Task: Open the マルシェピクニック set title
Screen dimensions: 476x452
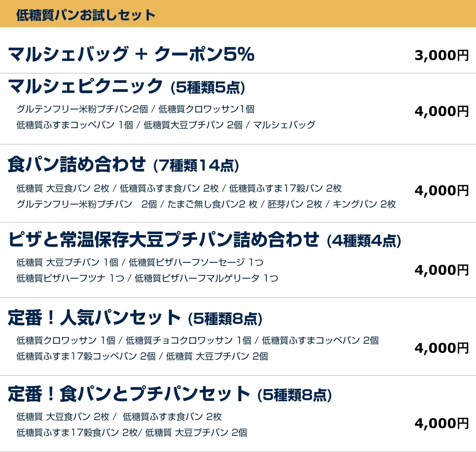Action: coord(86,86)
